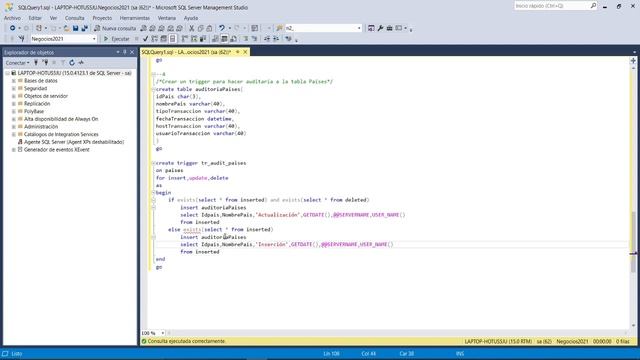Open the Herramientas menu
Viewport: 640px width, 360px height.
(x=135, y=18)
